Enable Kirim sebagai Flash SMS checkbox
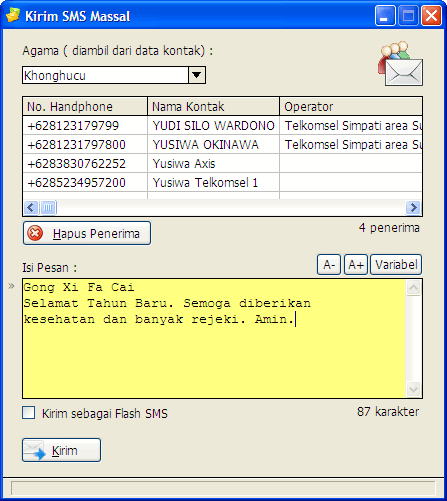Screen dimensions: 447x501 29,412
